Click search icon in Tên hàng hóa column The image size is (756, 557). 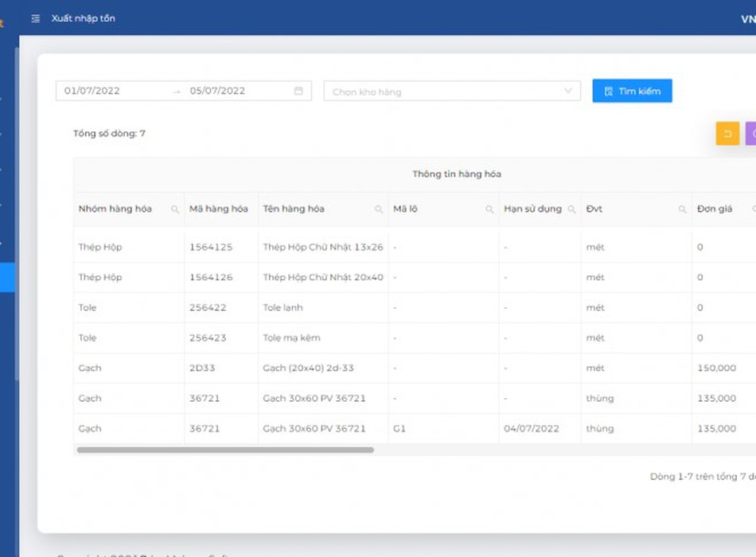379,208
